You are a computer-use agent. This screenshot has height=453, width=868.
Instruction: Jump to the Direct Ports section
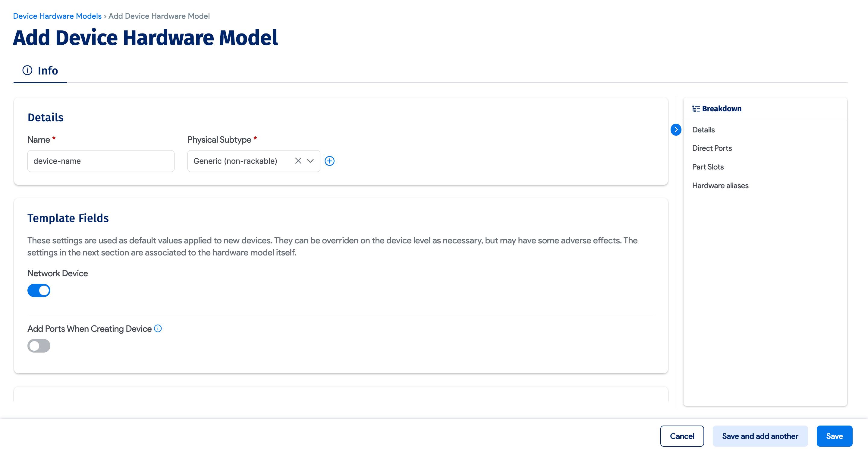point(712,148)
